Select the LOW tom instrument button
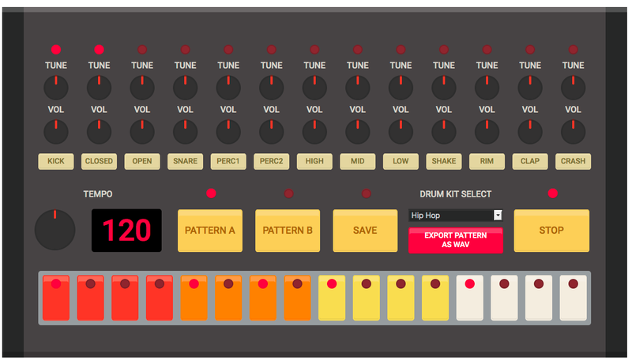This screenshot has width=632, height=364. click(401, 161)
